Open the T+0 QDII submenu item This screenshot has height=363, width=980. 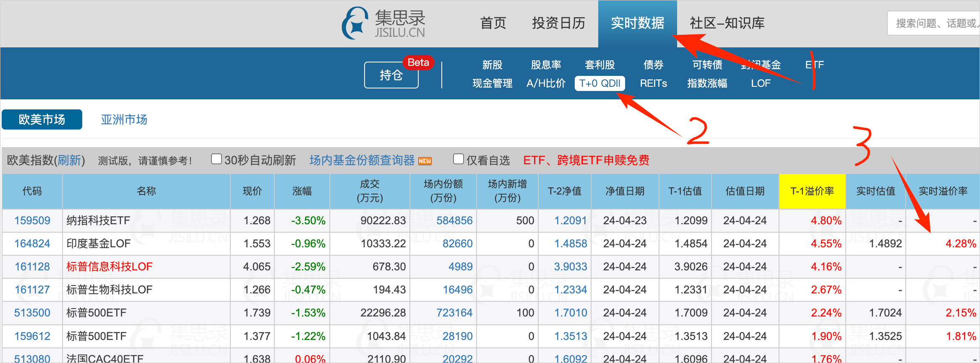[599, 83]
